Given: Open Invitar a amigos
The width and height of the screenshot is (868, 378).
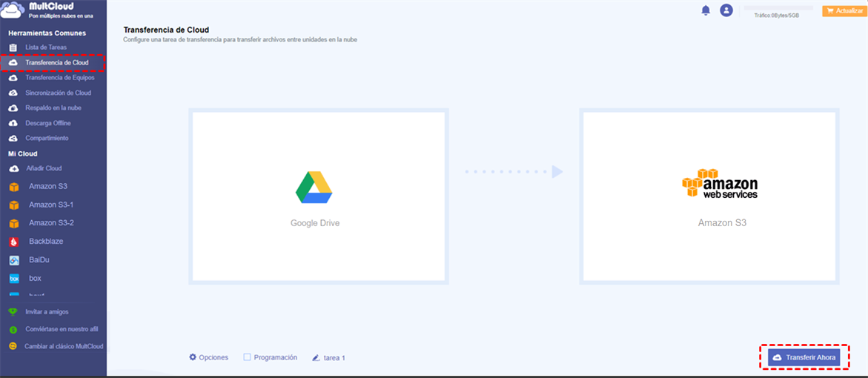Looking at the screenshot, I should pos(47,312).
